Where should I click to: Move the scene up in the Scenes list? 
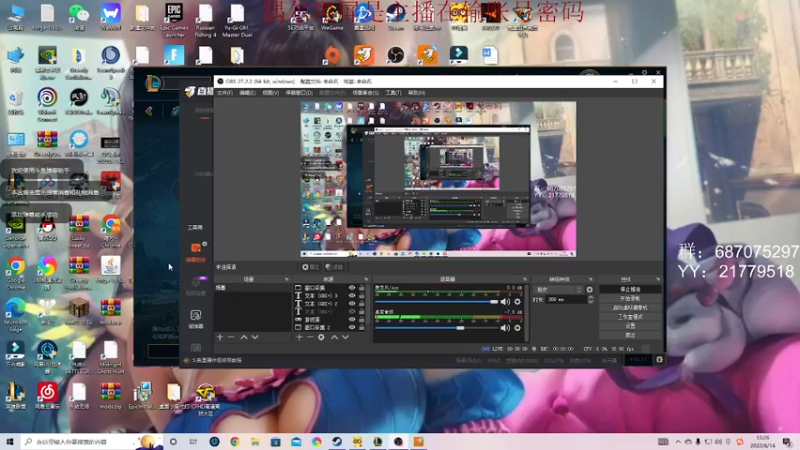[244, 337]
